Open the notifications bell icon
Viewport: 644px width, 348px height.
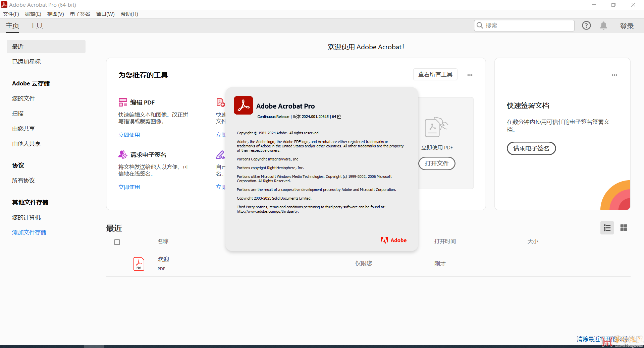tap(603, 25)
